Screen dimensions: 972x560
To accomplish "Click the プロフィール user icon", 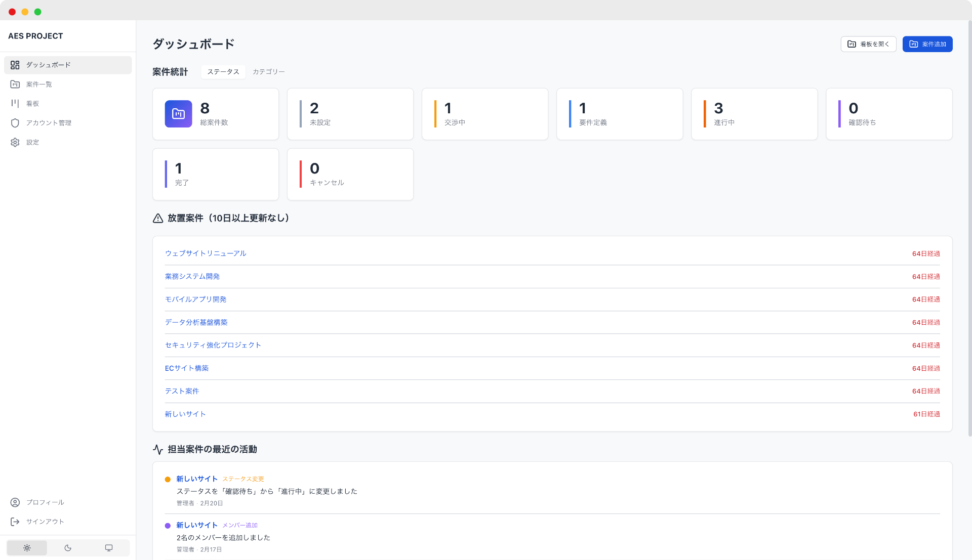I will [15, 502].
